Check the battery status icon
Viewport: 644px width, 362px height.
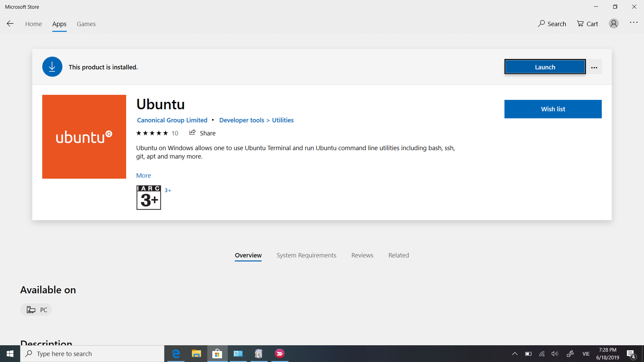tap(528, 354)
